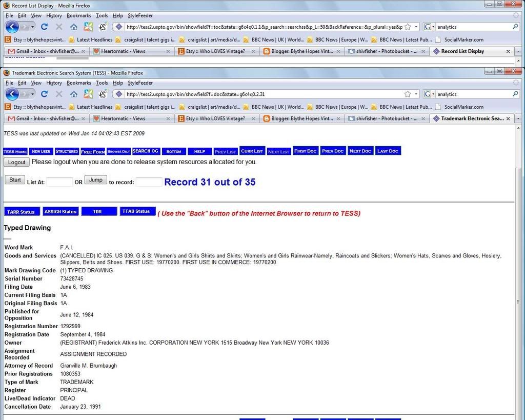Viewport: 525px width, 420px height.
Task: Click the Google search engine icon in TESS window
Action: click(x=428, y=94)
